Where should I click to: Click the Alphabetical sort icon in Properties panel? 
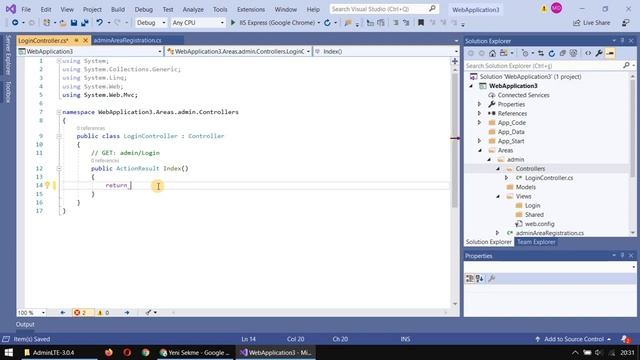pyautogui.click(x=480, y=278)
